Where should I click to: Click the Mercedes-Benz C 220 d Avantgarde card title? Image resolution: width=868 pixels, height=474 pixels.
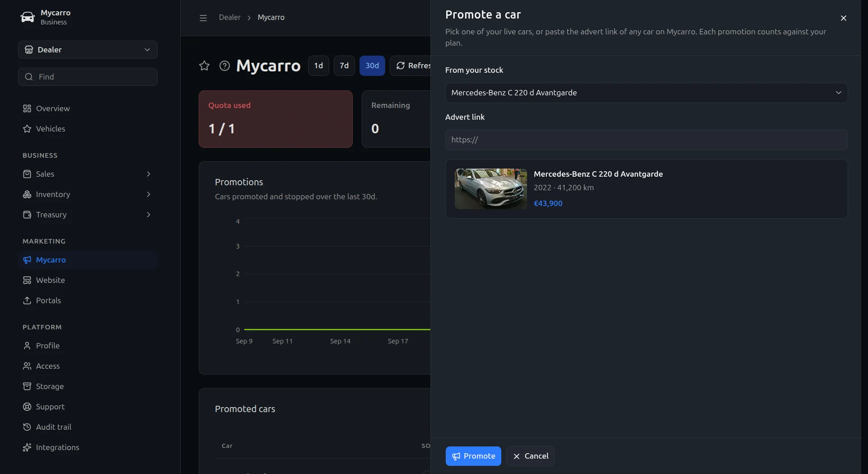[598, 174]
